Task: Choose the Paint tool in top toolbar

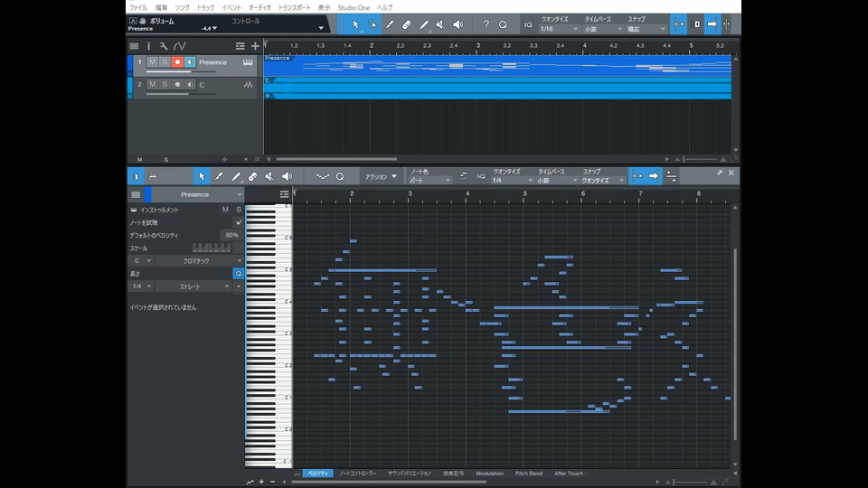Action: point(390,24)
